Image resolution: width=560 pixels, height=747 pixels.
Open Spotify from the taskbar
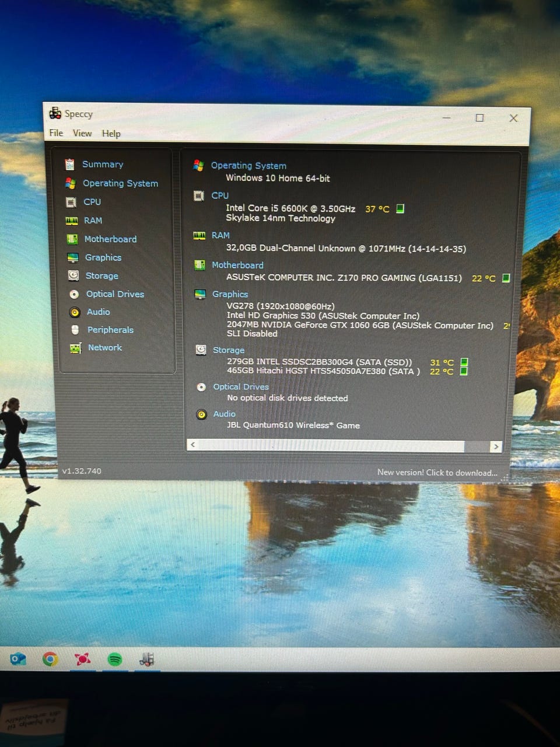coord(115,659)
